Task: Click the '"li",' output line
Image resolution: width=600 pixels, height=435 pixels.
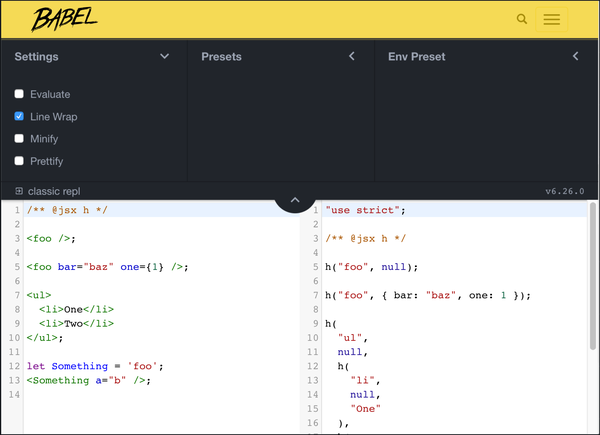Action: pos(365,380)
